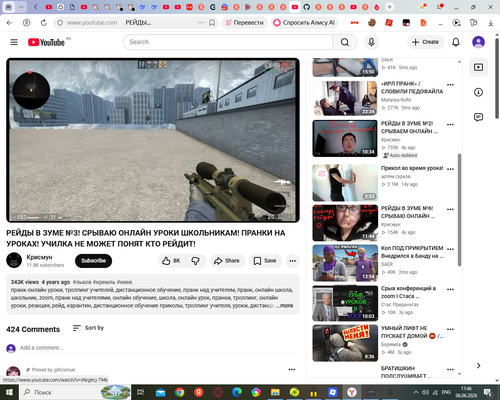Open a new browser tab with plus

coord(389,7)
